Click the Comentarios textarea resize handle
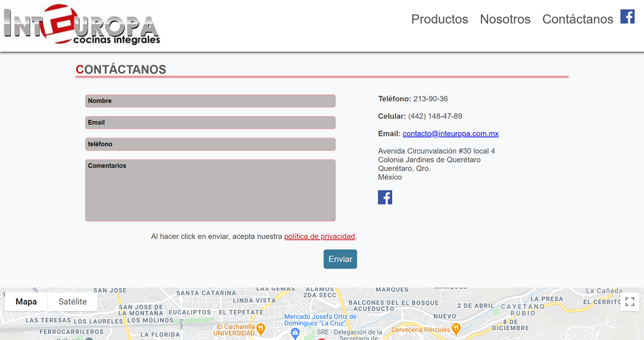644x340 pixels. coord(333,218)
